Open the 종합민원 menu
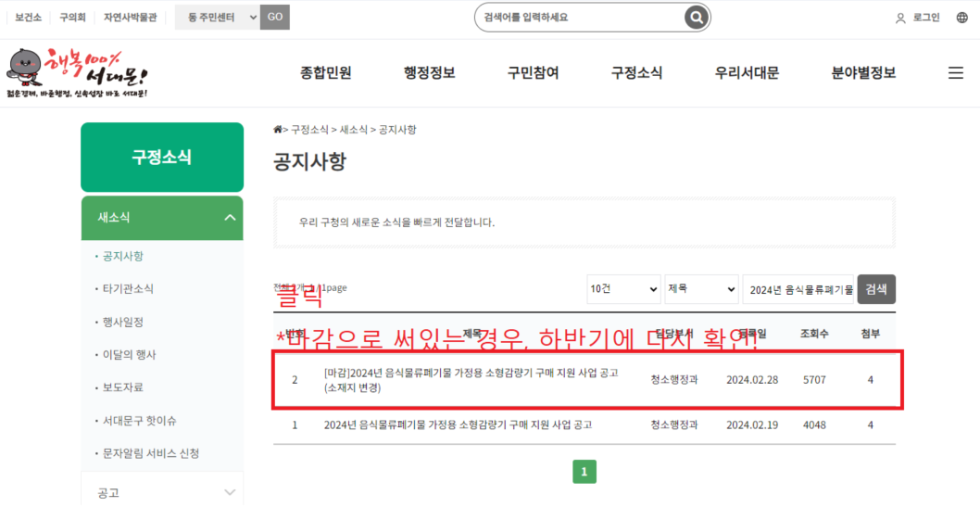 [326, 73]
